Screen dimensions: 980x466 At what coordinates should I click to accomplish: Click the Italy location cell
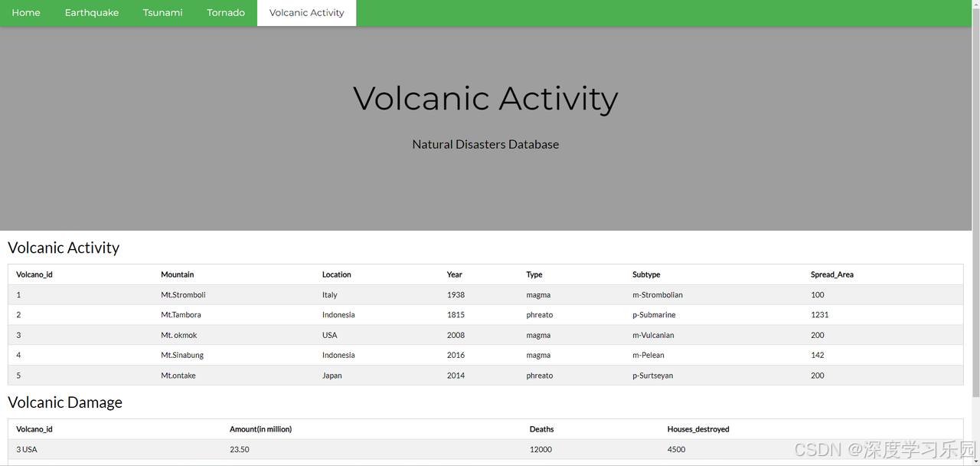[x=330, y=295]
